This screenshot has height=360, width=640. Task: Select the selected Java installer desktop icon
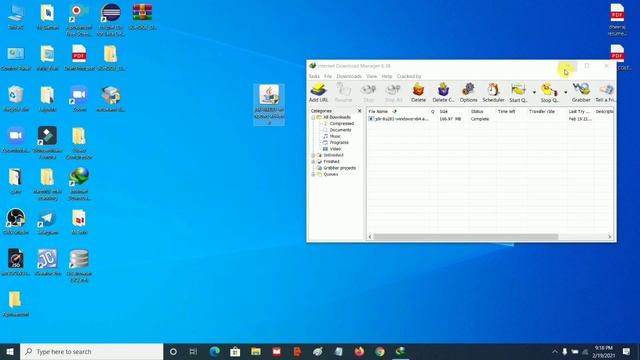click(269, 104)
